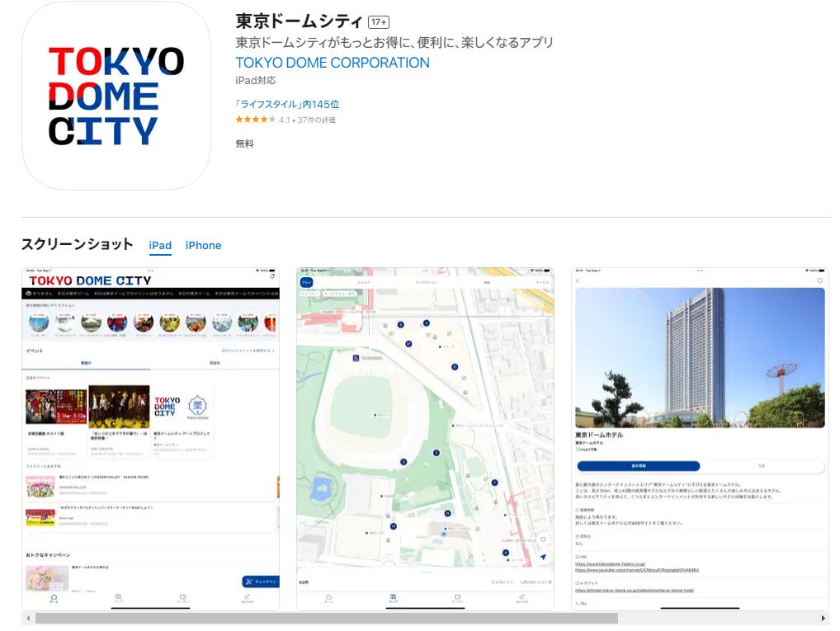Click the app title 東京ドームシティ
The height and width of the screenshot is (631, 840).
[299, 21]
